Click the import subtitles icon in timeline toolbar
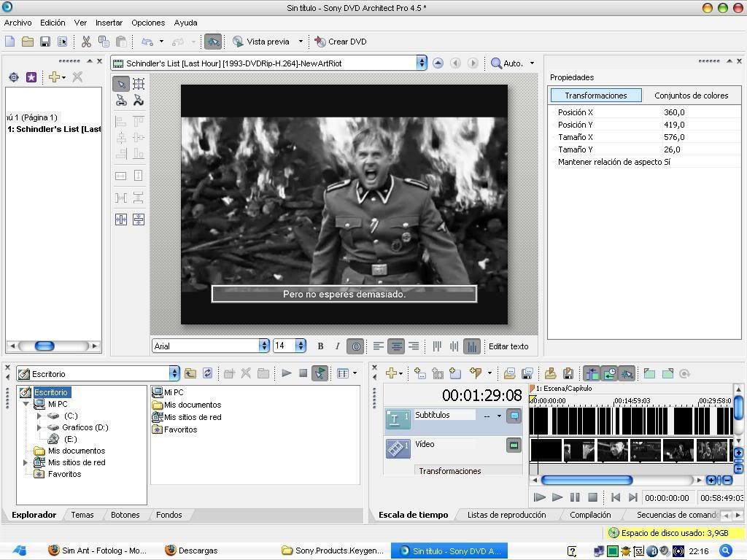Screen dimensions: 747x560 [508, 373]
